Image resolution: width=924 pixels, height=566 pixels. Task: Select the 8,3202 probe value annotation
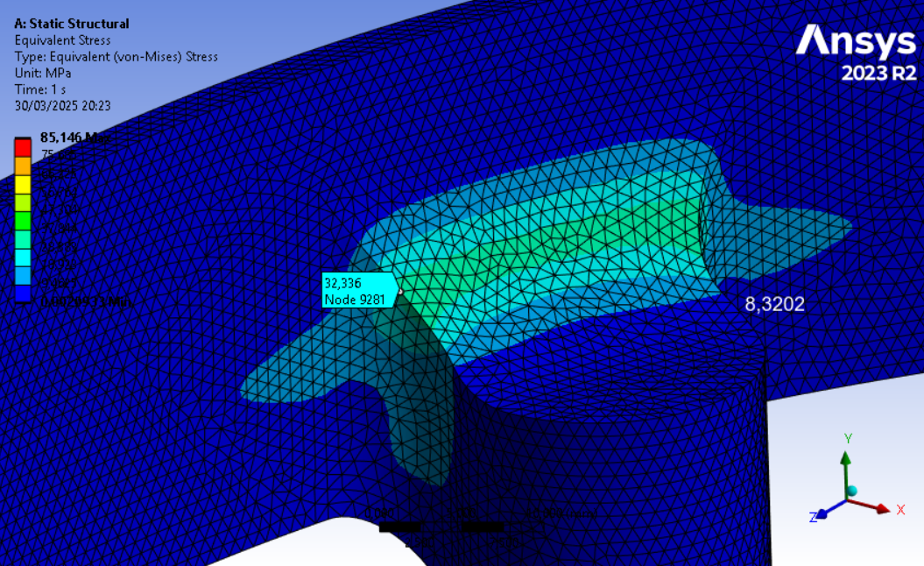(774, 305)
